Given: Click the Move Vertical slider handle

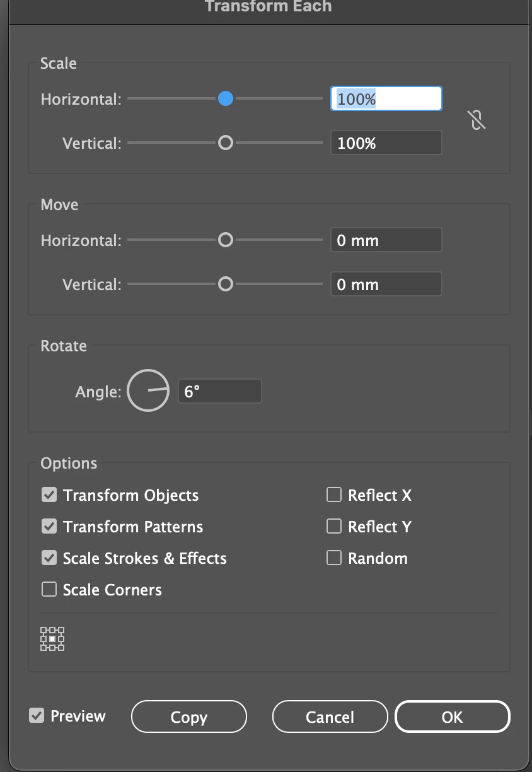Looking at the screenshot, I should click(226, 284).
